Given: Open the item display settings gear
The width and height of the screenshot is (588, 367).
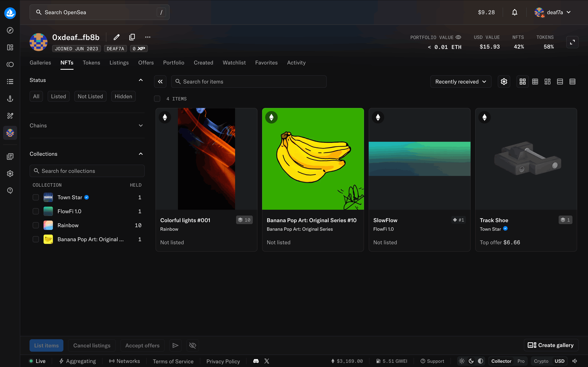Looking at the screenshot, I should [504, 82].
